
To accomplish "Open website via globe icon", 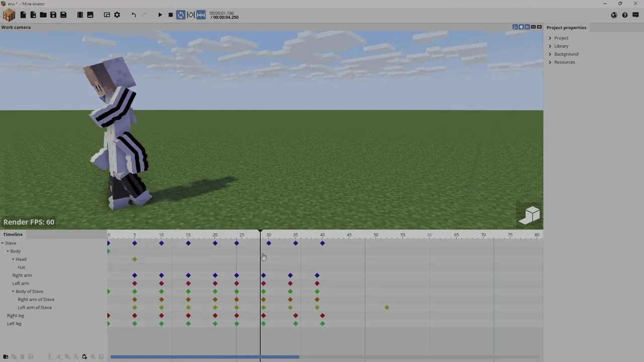I will (614, 15).
